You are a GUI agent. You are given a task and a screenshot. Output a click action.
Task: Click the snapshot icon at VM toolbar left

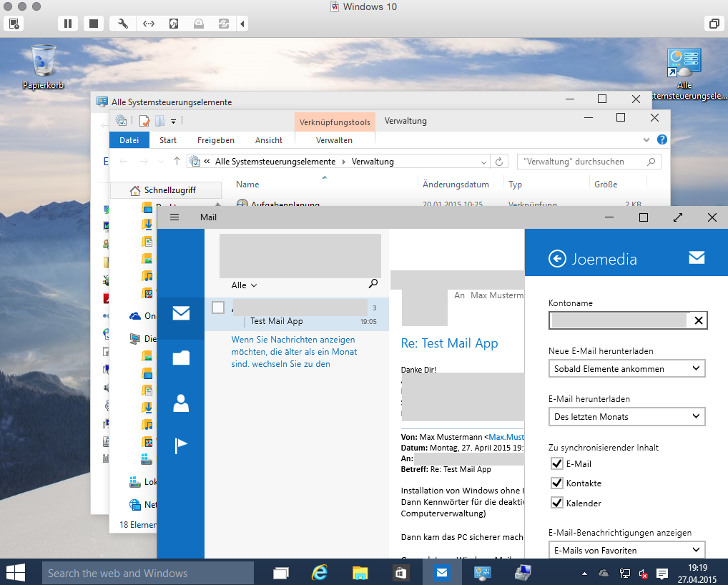click(x=14, y=24)
